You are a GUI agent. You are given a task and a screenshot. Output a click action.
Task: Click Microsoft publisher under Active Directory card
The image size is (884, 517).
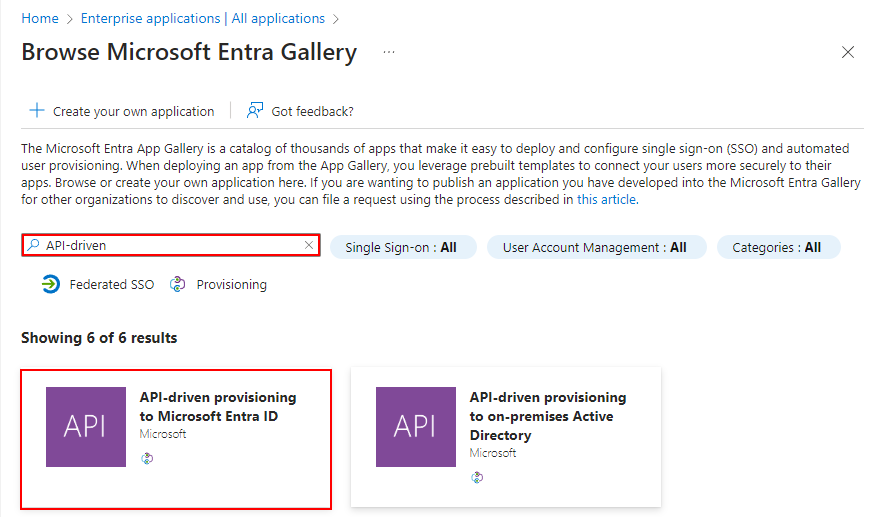493,453
